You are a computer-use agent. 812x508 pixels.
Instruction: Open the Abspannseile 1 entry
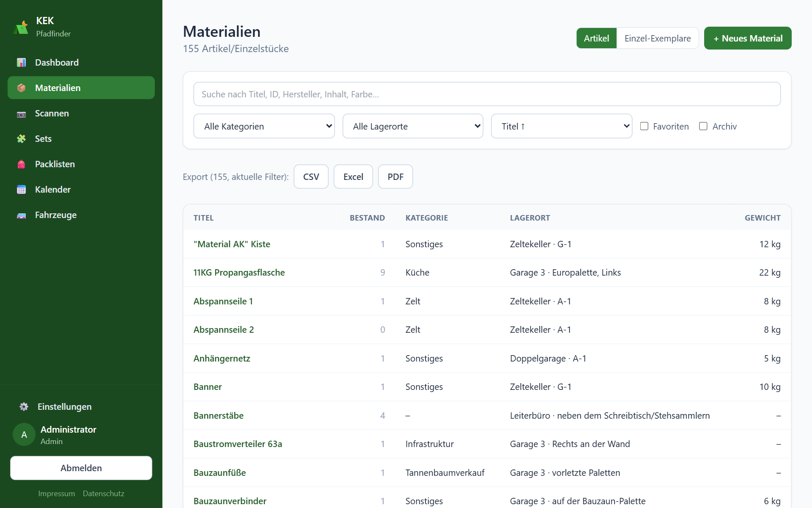point(223,301)
